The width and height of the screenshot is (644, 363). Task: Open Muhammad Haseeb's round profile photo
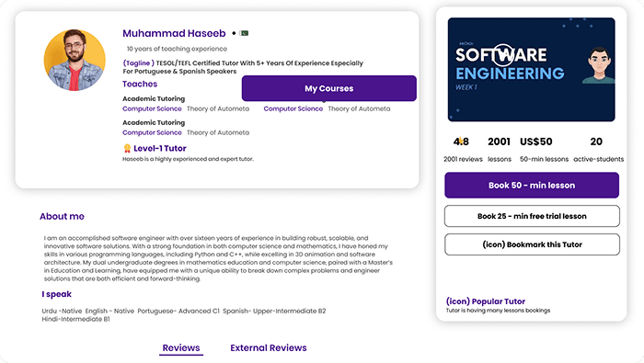coord(75,60)
